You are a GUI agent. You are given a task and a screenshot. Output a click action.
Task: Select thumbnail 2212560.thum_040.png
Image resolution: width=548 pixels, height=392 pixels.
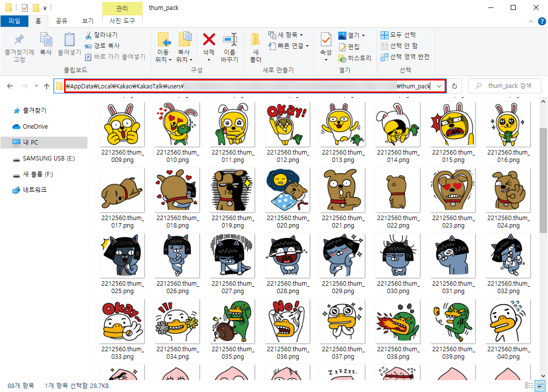[x=508, y=329]
